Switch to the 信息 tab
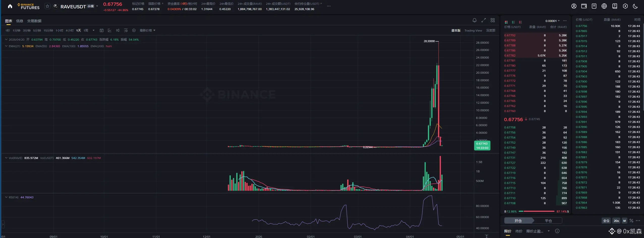 click(x=20, y=21)
